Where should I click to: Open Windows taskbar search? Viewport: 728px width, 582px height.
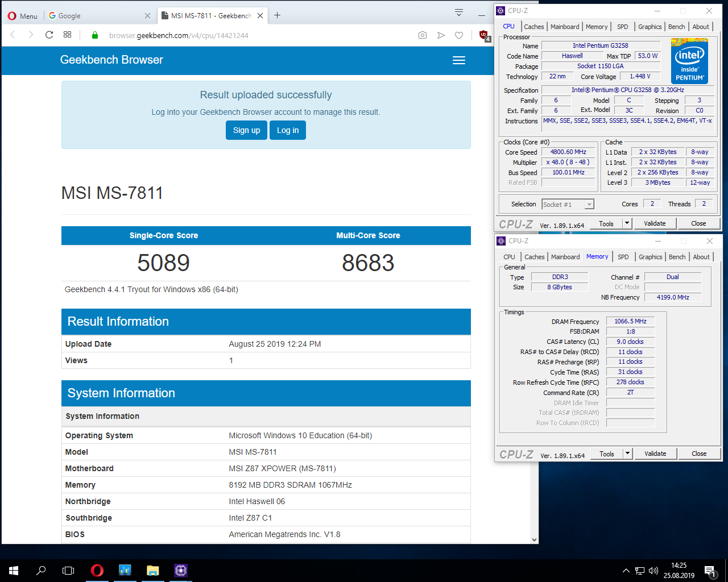pyautogui.click(x=41, y=571)
